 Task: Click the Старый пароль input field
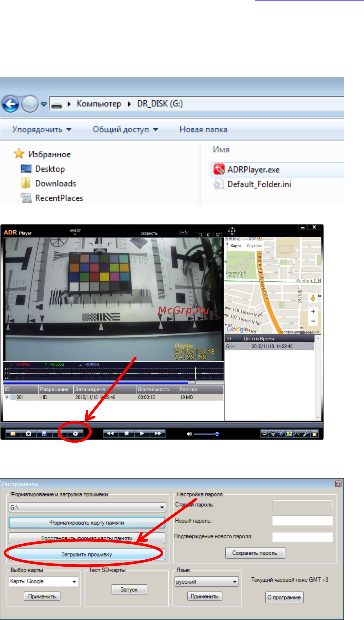point(302,504)
